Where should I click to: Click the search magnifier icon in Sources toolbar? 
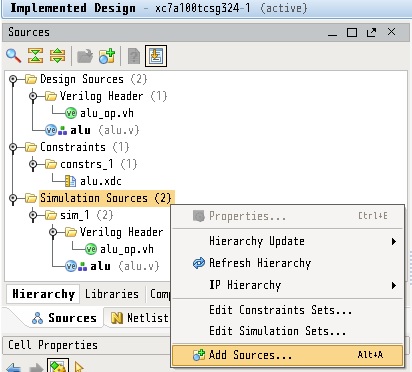coord(14,56)
